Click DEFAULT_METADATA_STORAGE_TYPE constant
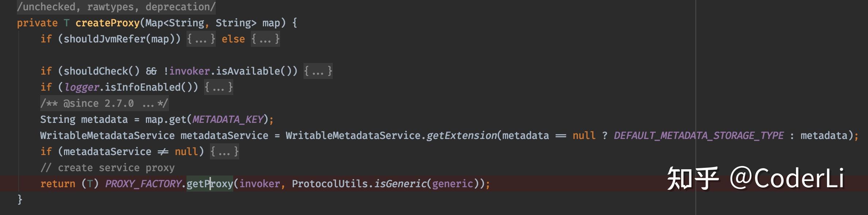Viewport: 868px width, 215px height. [698, 135]
